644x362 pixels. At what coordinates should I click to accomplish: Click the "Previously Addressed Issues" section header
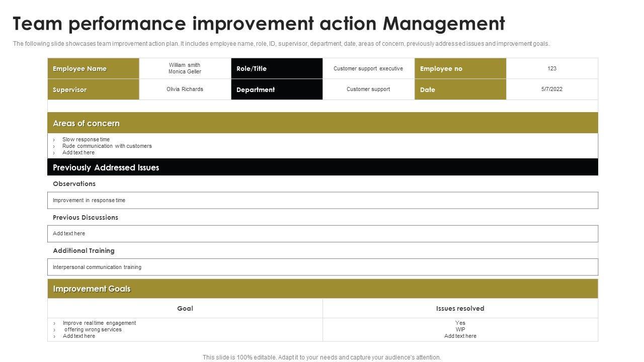(323, 167)
